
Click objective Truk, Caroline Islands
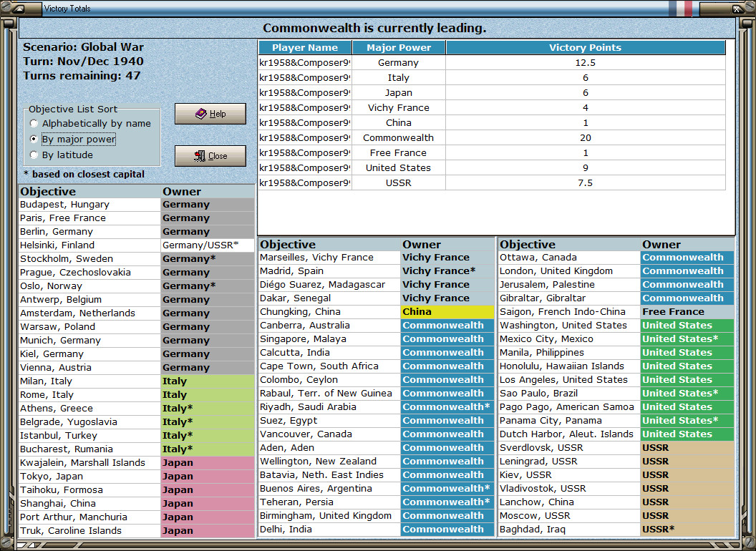(89, 531)
